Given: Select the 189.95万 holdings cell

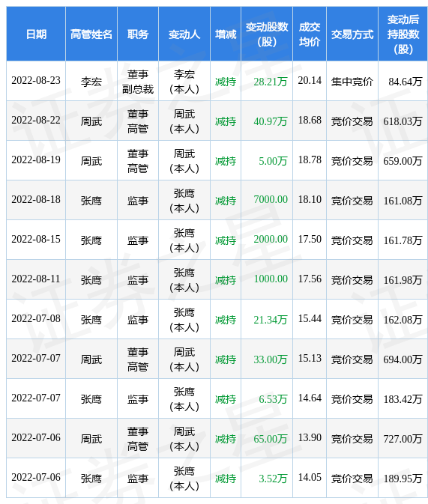Looking at the screenshot, I should click(x=403, y=479).
